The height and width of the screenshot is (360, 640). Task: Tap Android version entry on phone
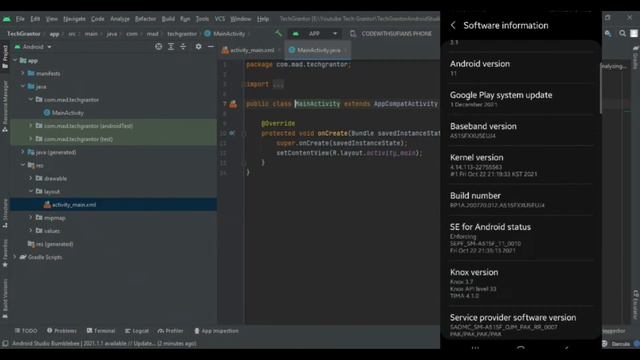tap(521, 68)
